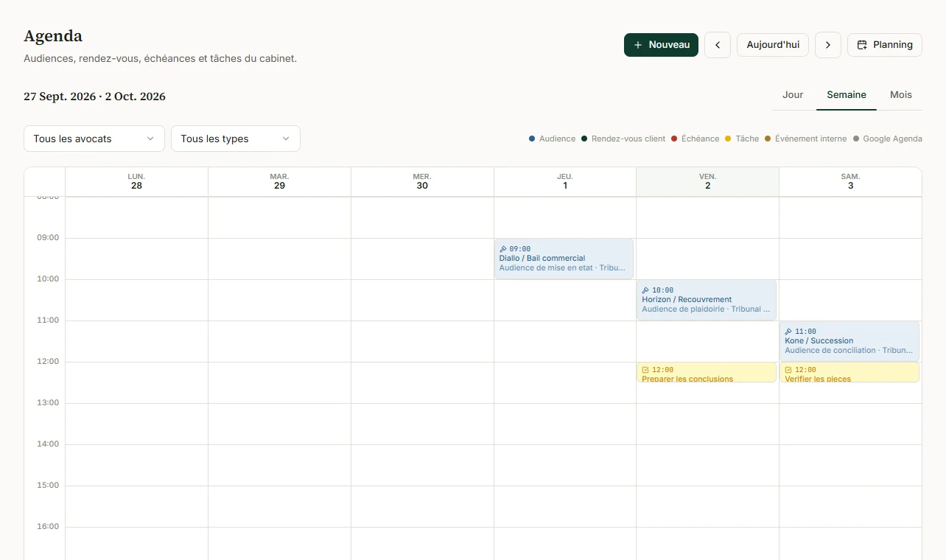Switch to the Jour view tab

point(793,95)
